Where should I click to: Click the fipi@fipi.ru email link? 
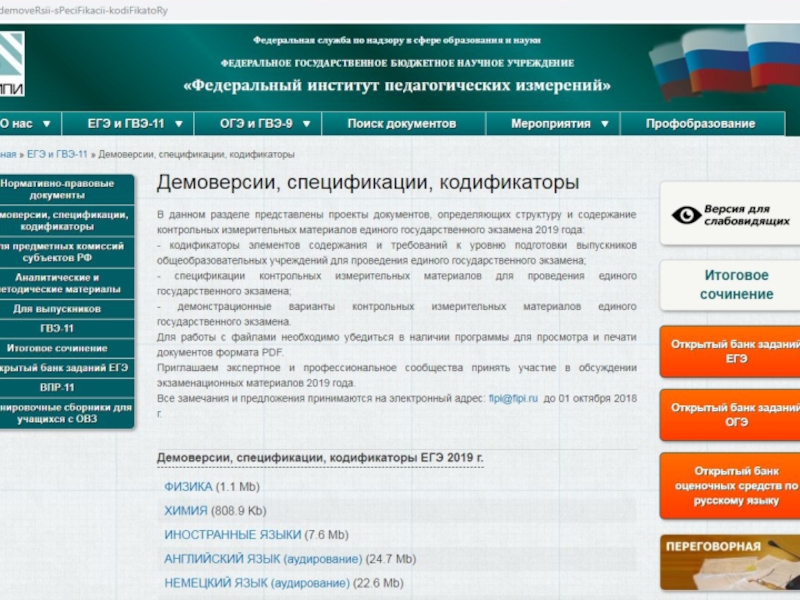coord(513,398)
